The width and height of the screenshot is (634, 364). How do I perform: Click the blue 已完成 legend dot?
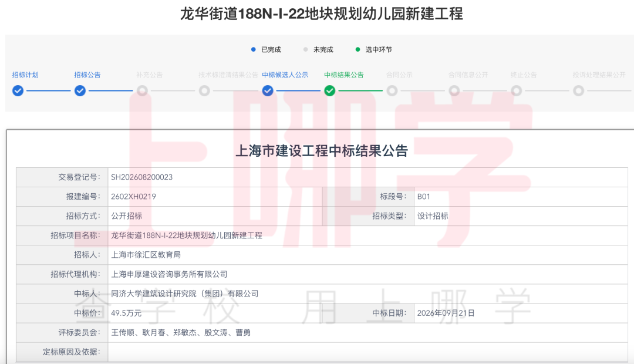[254, 49]
